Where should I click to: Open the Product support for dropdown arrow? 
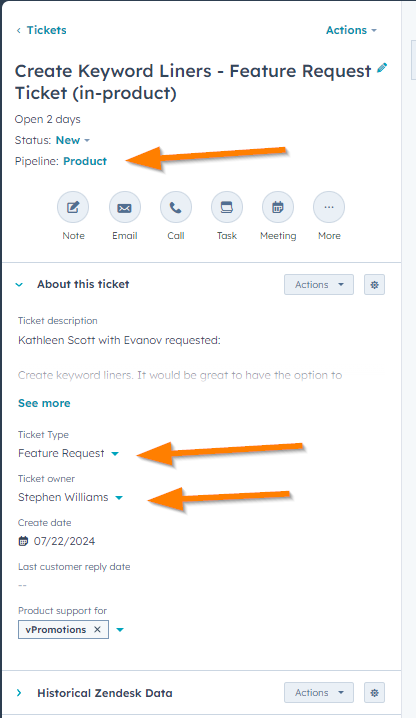coord(120,630)
